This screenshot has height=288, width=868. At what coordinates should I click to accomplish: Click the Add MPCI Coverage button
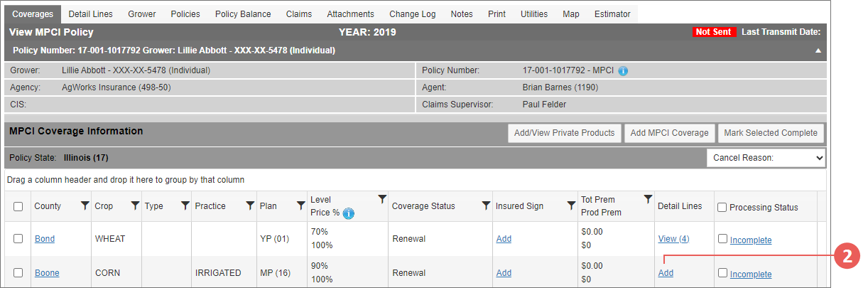(x=669, y=133)
